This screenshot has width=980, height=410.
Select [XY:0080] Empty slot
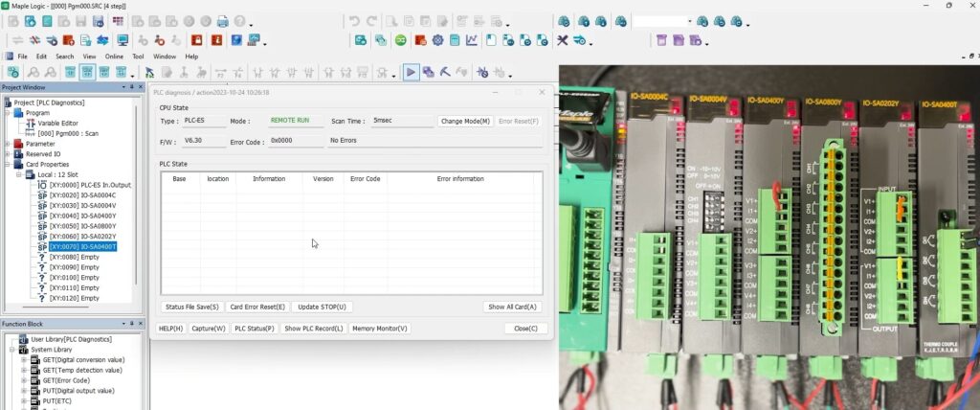(x=75, y=257)
